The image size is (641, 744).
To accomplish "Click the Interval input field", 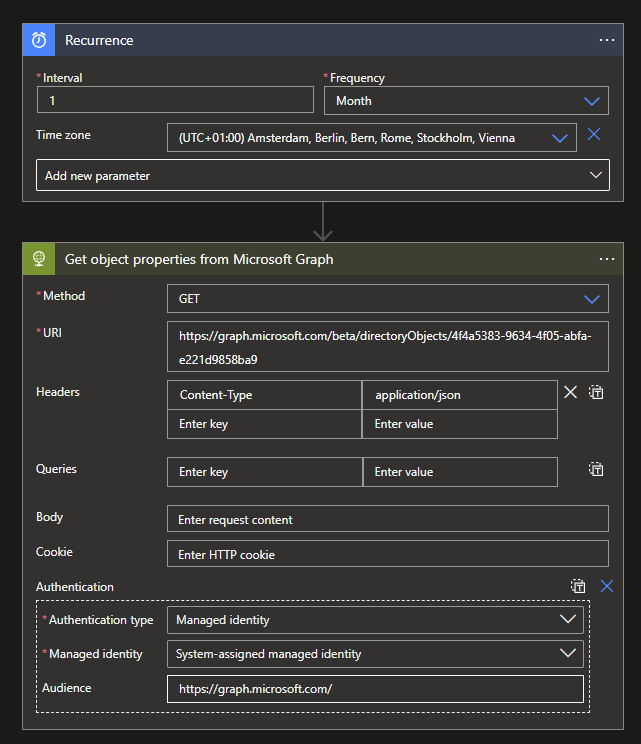I will pyautogui.click(x=175, y=101).
